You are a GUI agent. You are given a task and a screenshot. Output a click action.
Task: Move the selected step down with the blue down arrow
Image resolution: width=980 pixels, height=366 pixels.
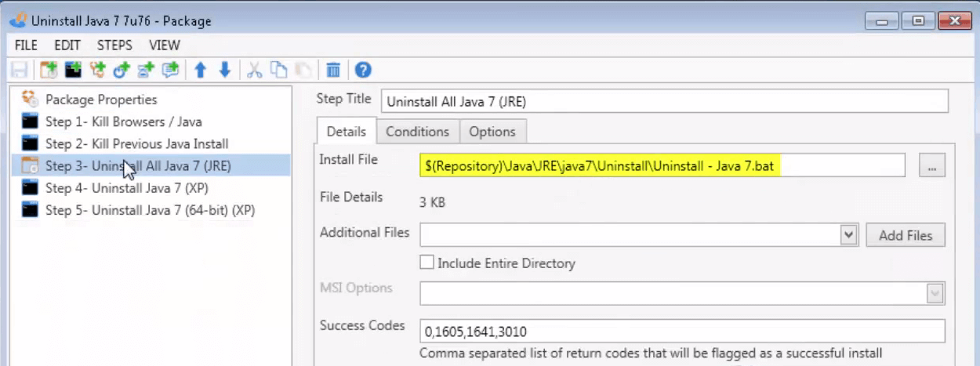(224, 70)
